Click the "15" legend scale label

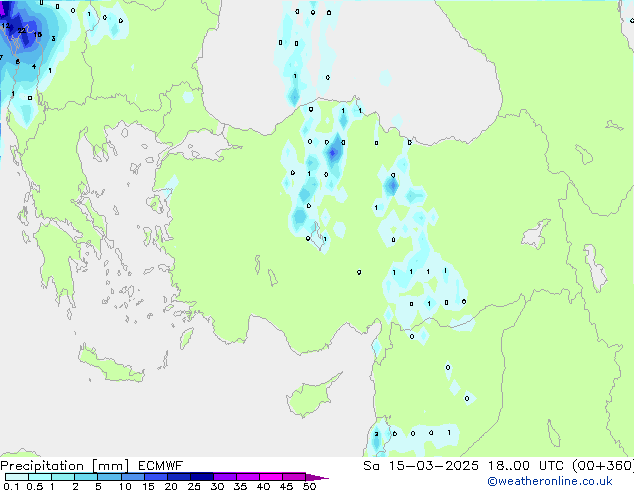pos(148,486)
